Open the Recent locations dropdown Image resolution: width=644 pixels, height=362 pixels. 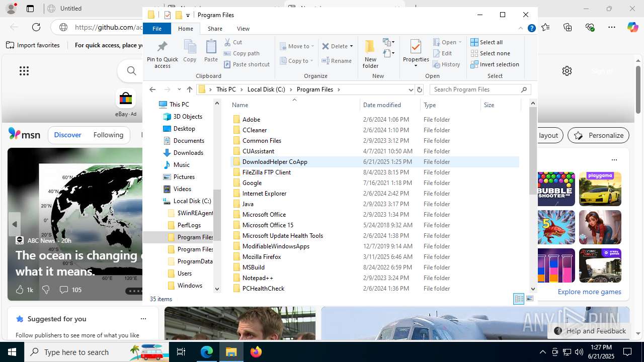pos(179,89)
